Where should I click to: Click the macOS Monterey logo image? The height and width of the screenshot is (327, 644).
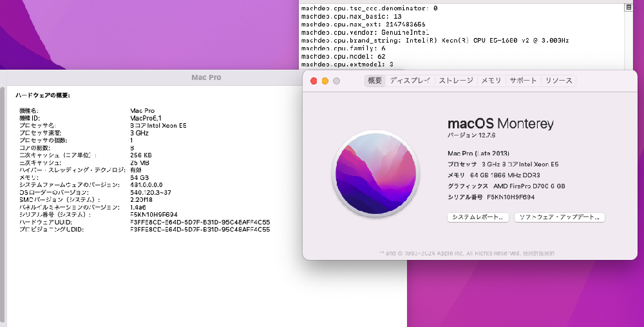(x=374, y=173)
